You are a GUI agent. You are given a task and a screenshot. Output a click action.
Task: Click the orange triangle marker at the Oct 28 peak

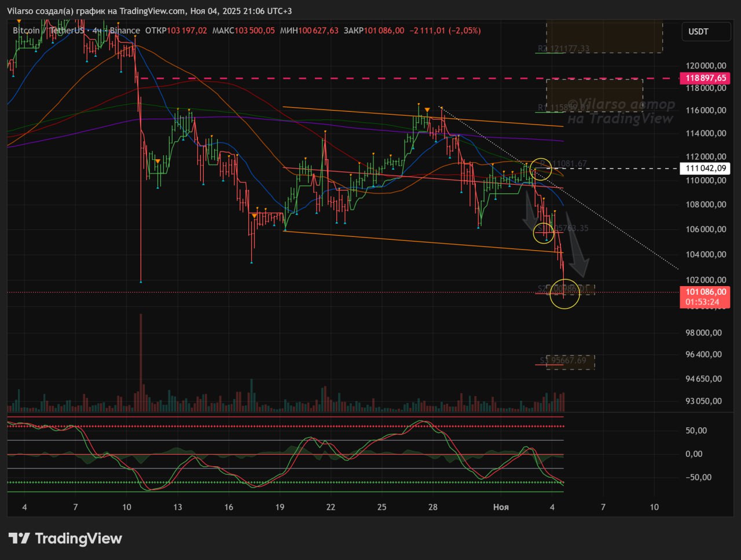pyautogui.click(x=427, y=109)
